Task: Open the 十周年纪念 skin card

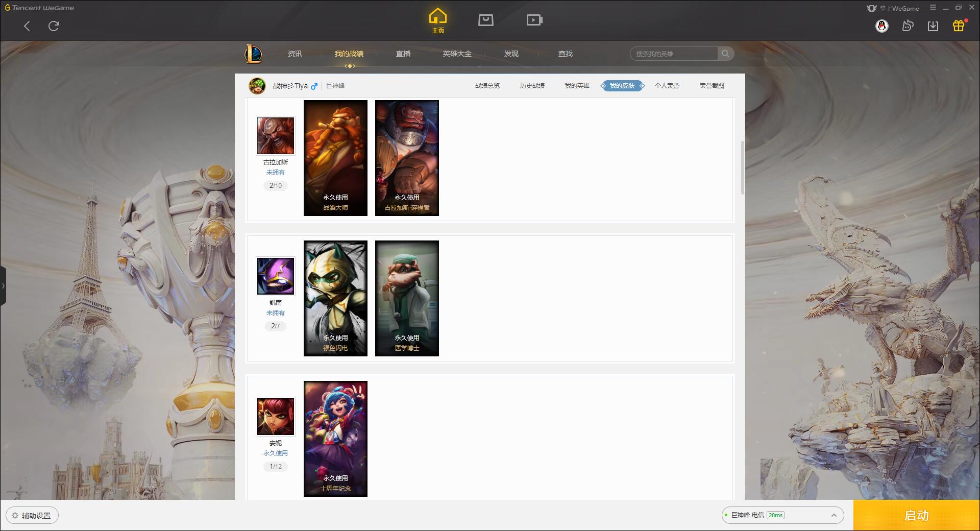Action: (335, 439)
